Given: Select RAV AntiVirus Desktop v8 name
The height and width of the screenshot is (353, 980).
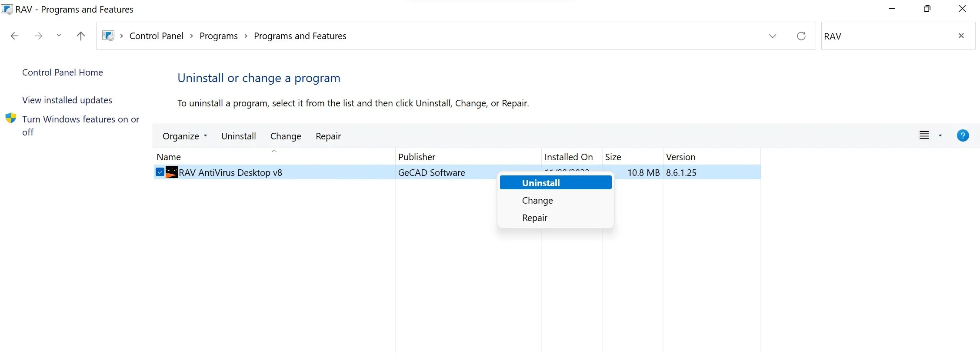Looking at the screenshot, I should [x=230, y=173].
